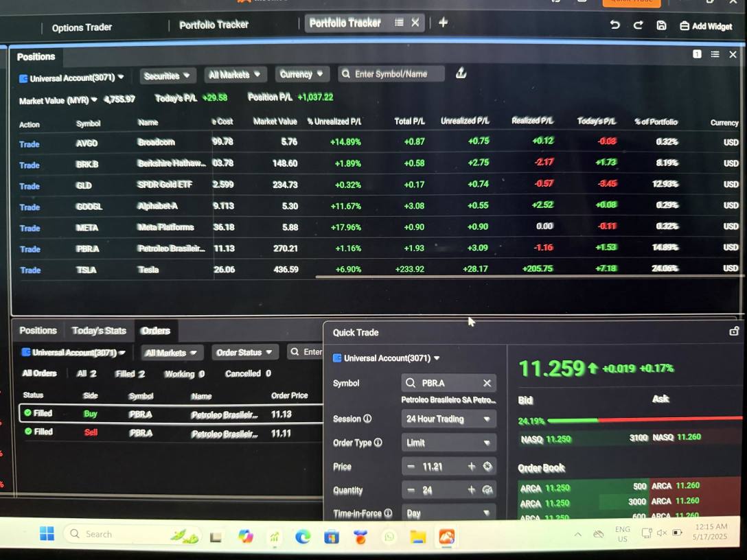
Task: Switch to the Today's Stats tab
Action: [x=99, y=331]
